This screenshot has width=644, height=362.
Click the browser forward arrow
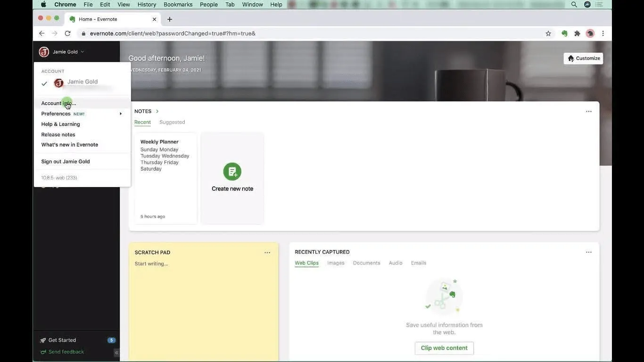pyautogui.click(x=55, y=33)
